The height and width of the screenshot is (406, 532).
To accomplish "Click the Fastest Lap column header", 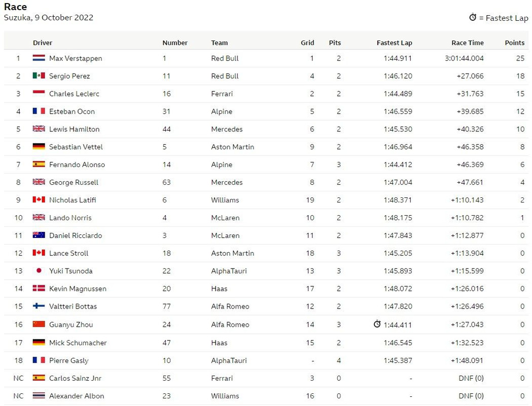I will pos(394,43).
